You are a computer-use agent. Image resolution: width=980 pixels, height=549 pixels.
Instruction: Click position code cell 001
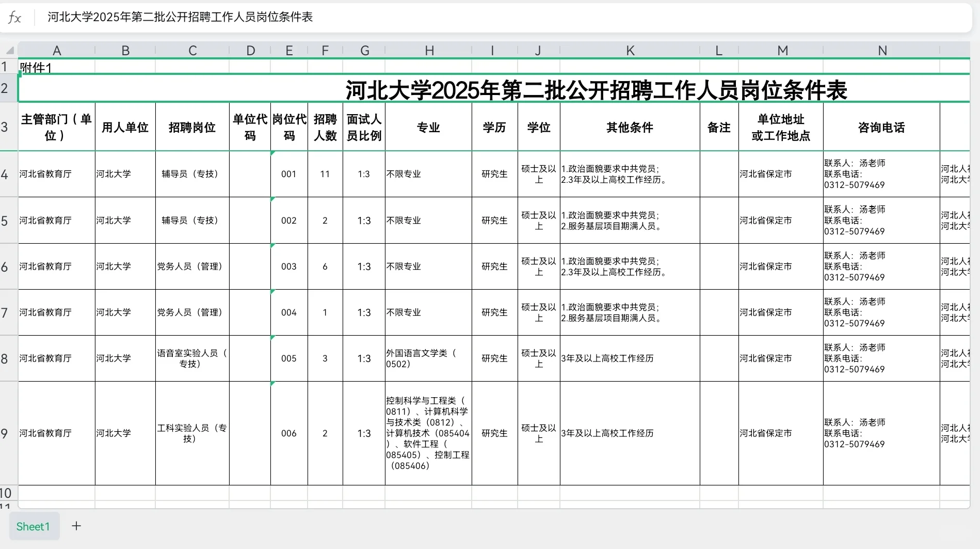click(x=289, y=174)
